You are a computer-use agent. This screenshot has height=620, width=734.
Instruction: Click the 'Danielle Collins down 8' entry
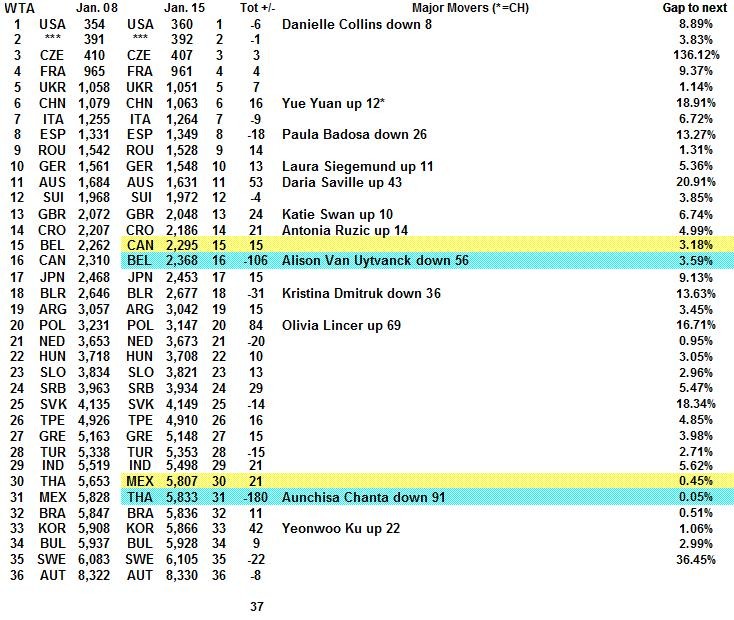point(357,23)
